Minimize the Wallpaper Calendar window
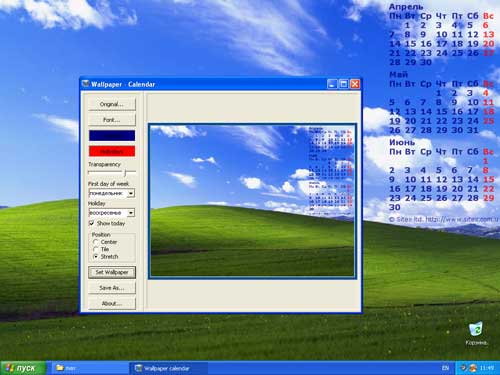This screenshot has height=375, width=500. [332, 84]
